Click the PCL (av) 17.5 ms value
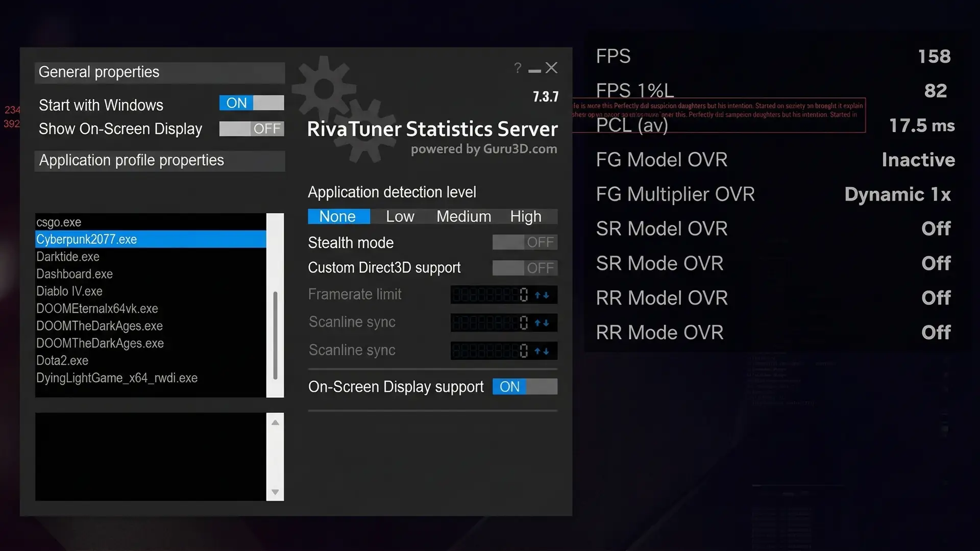The width and height of the screenshot is (980, 551). [x=922, y=126]
